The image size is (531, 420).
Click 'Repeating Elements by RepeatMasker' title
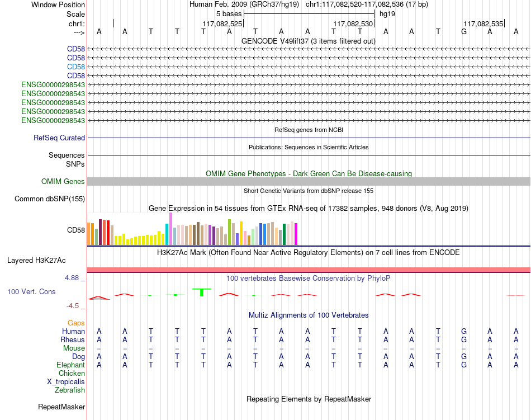click(x=309, y=399)
